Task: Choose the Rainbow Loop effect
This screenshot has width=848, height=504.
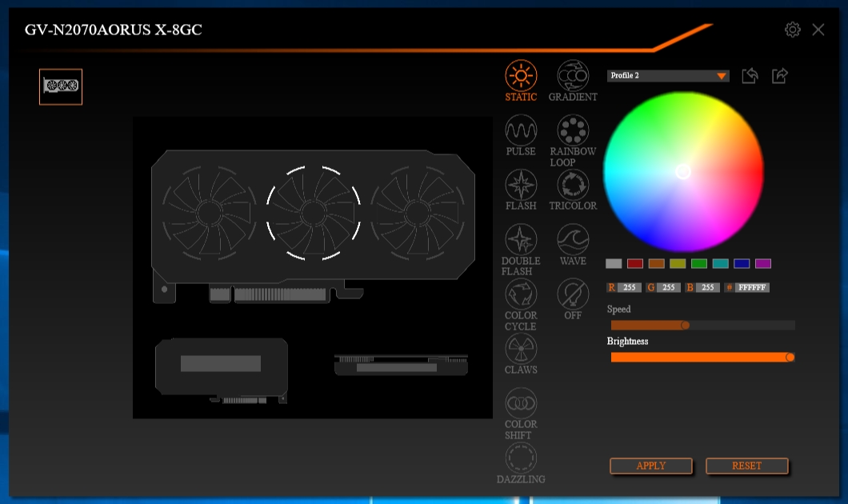Action: pyautogui.click(x=573, y=141)
